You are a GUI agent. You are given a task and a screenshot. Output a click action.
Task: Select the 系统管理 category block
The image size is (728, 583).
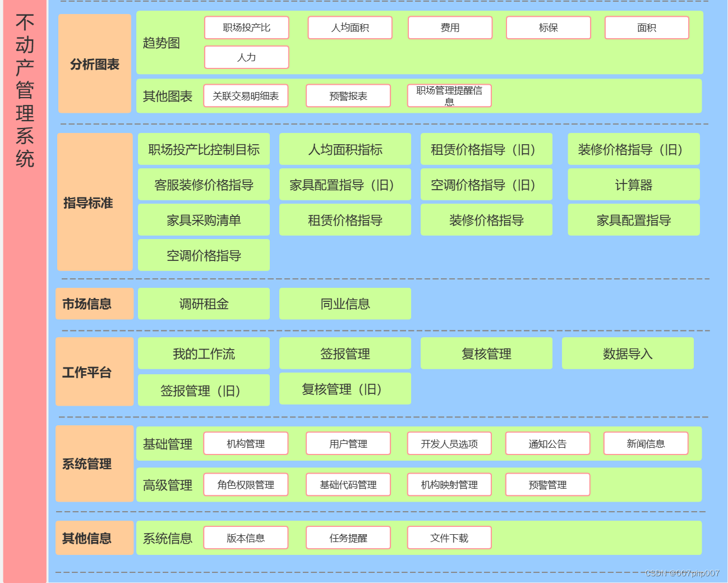[x=95, y=463]
